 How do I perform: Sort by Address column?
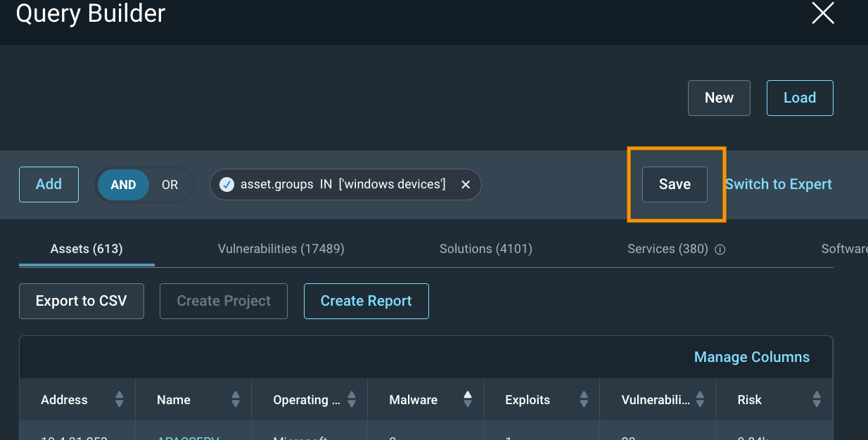119,400
